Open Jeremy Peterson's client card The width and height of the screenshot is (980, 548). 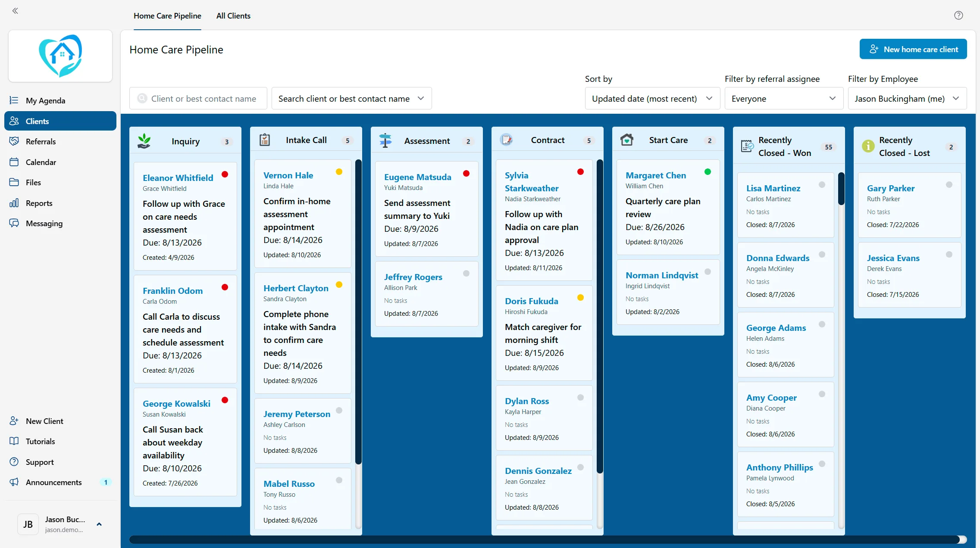tap(303, 431)
